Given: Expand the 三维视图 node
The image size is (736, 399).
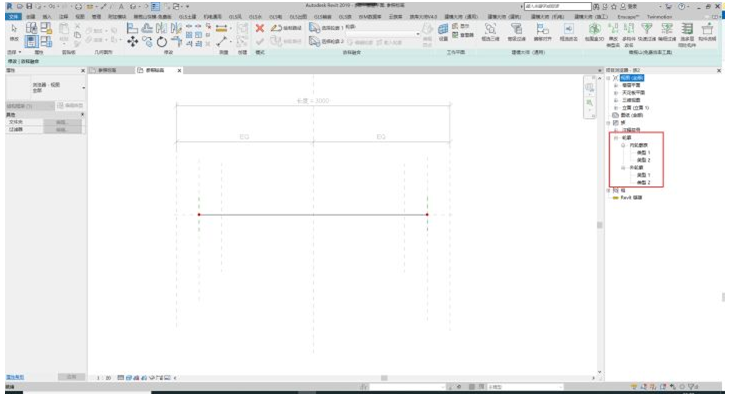Looking at the screenshot, I should tap(616, 100).
